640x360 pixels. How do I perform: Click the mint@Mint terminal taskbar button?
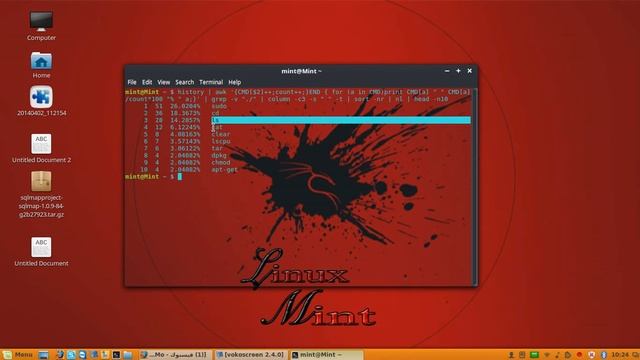tap(327, 355)
